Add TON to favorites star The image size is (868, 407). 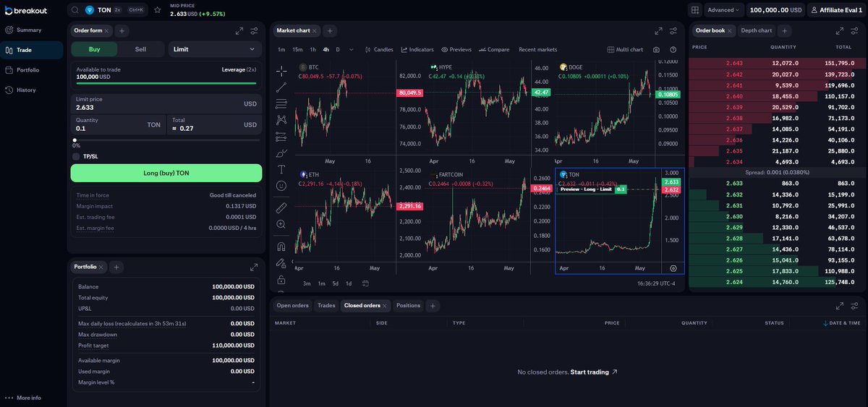click(x=158, y=10)
